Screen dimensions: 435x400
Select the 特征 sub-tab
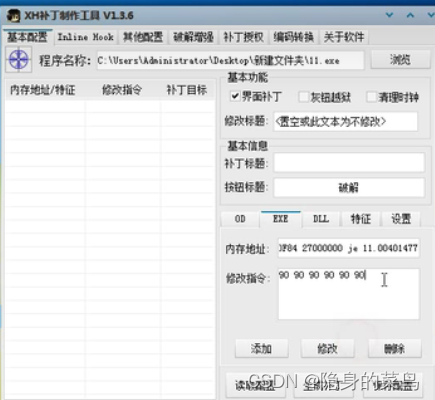(x=361, y=219)
